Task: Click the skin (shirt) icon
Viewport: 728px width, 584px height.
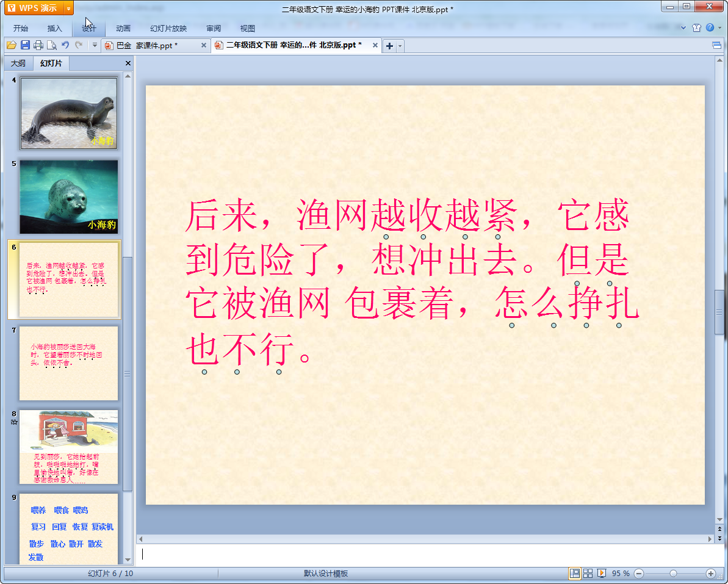Action: [x=697, y=28]
